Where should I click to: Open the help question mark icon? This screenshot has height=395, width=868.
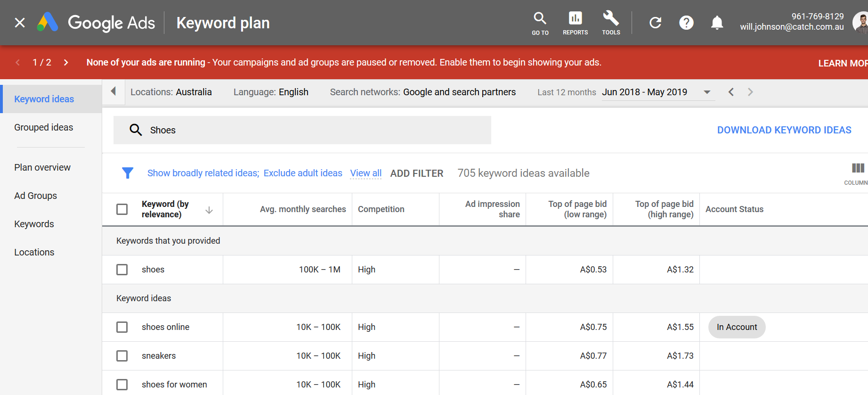[686, 23]
